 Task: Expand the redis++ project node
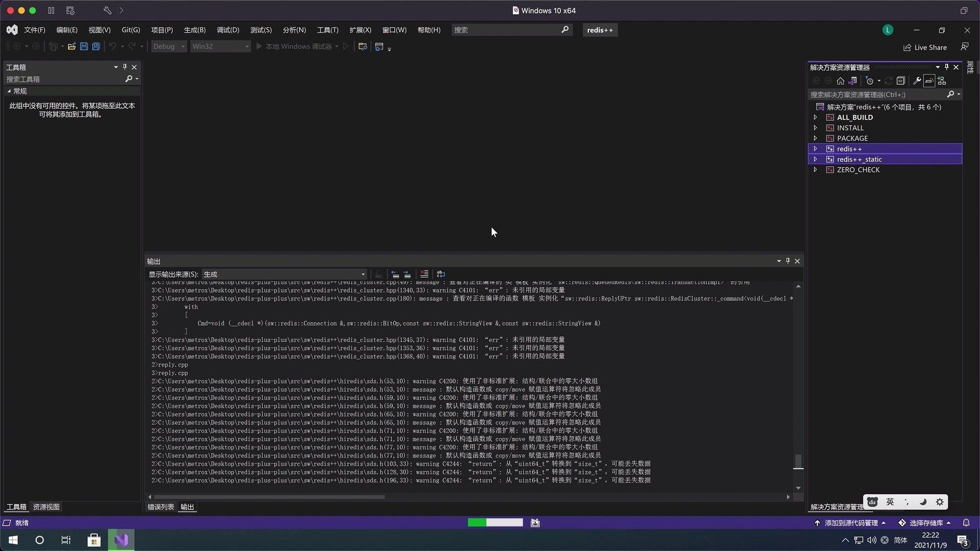815,149
